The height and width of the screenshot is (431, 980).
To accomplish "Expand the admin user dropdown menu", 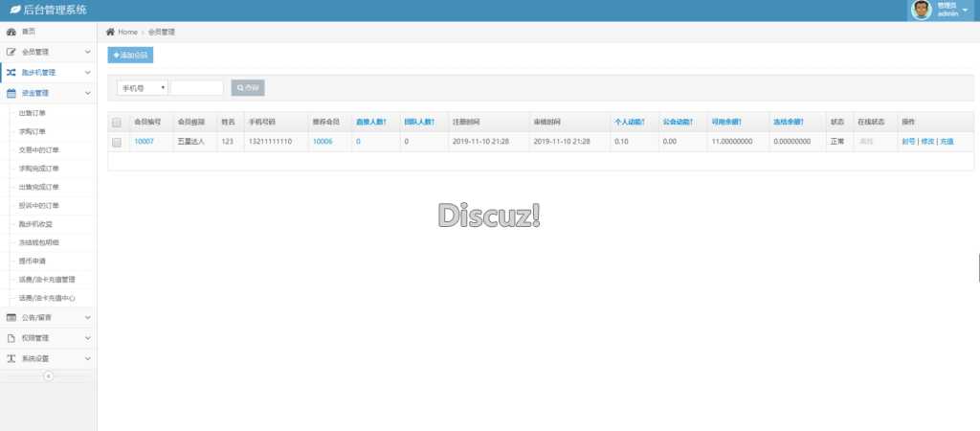I will (x=965, y=10).
